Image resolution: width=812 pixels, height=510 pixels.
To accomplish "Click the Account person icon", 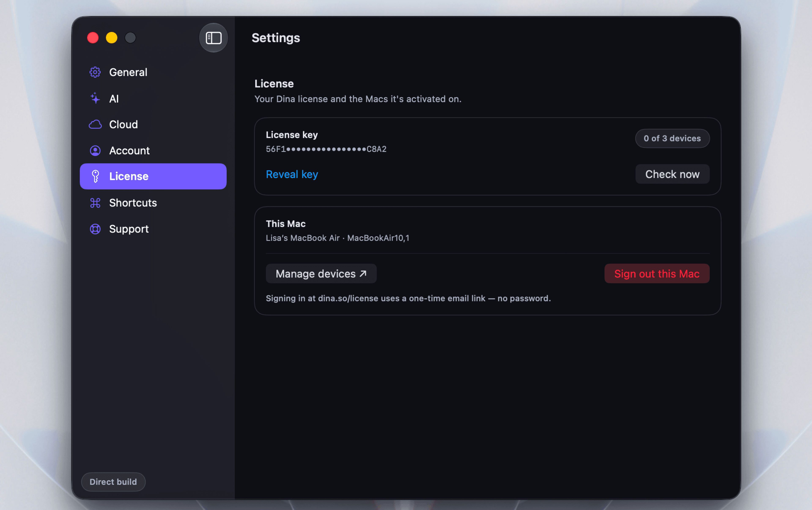I will coord(95,151).
